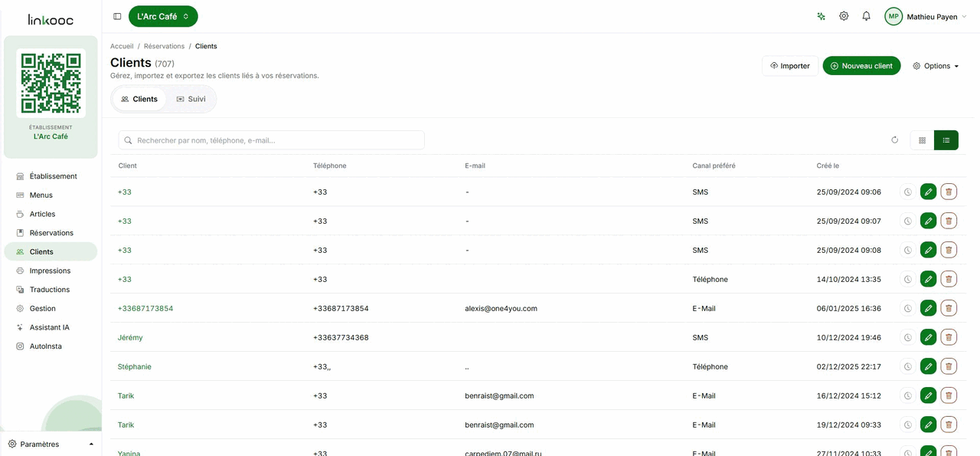Screen dimensions: 980x456
Task: Open Réservations in the sidebar
Action: coord(51,233)
